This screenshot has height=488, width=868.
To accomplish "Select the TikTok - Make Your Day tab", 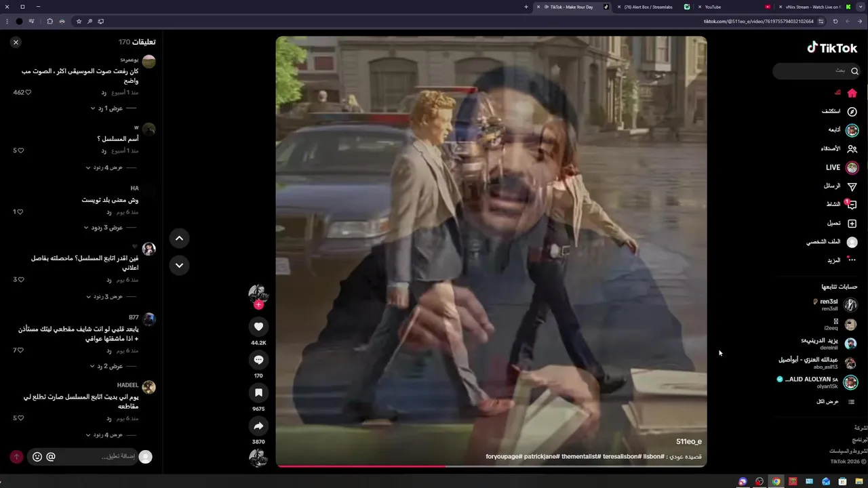I will tap(571, 7).
